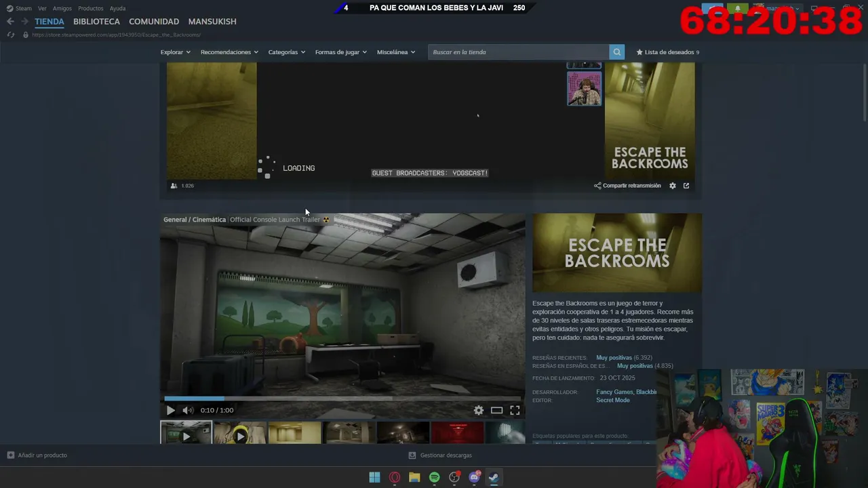Image resolution: width=868 pixels, height=488 pixels.
Task: Select the yellow backrooms screenshot thumbnail
Action: pyautogui.click(x=294, y=432)
